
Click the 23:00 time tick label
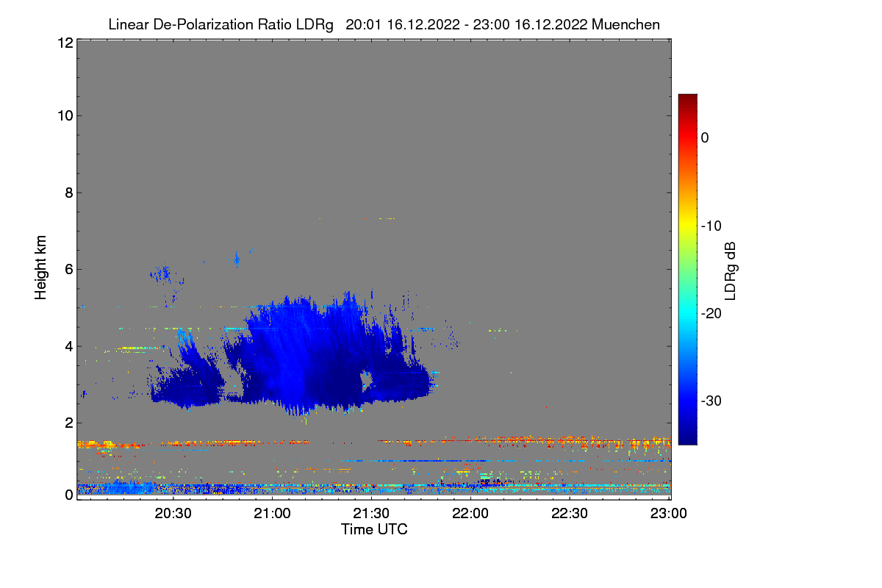(668, 514)
